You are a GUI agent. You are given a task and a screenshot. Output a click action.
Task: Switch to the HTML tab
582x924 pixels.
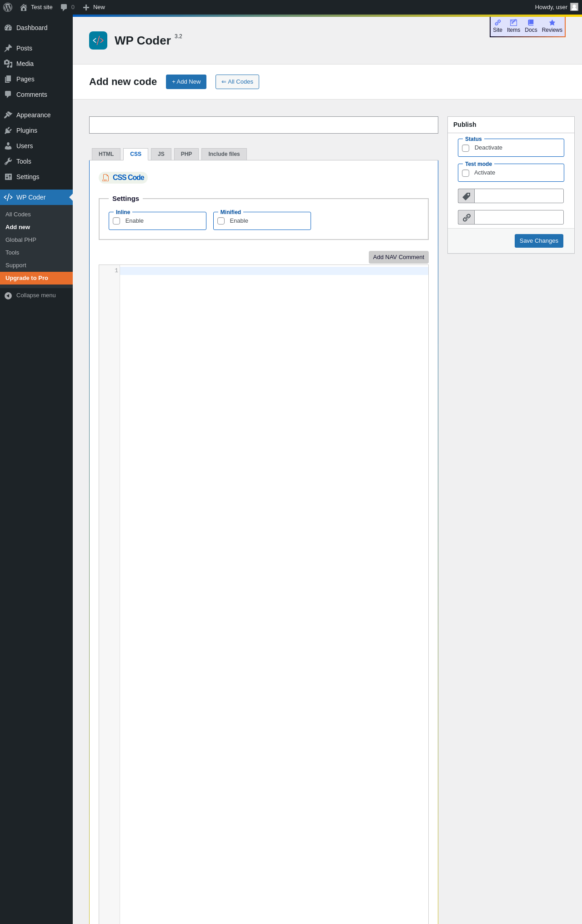(106, 154)
